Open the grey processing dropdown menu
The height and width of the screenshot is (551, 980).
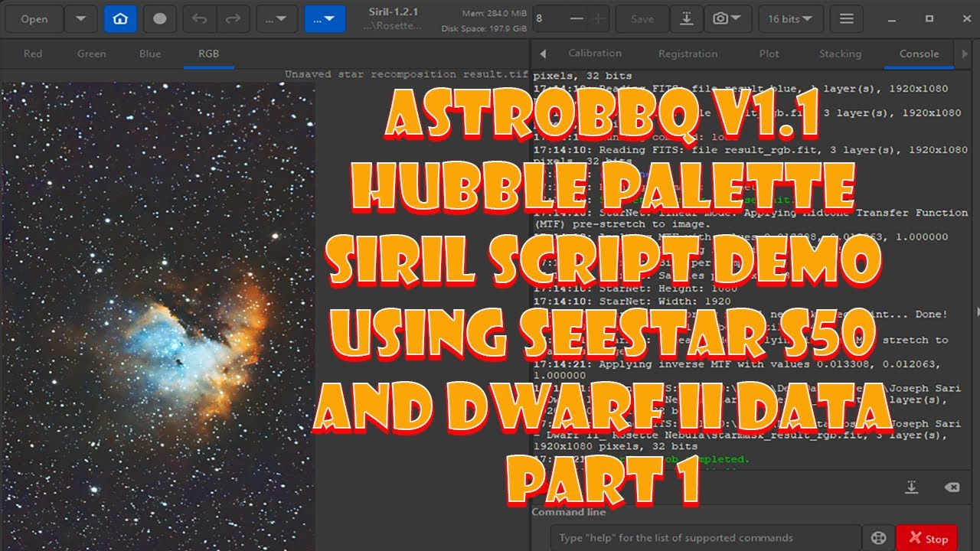[x=276, y=19]
